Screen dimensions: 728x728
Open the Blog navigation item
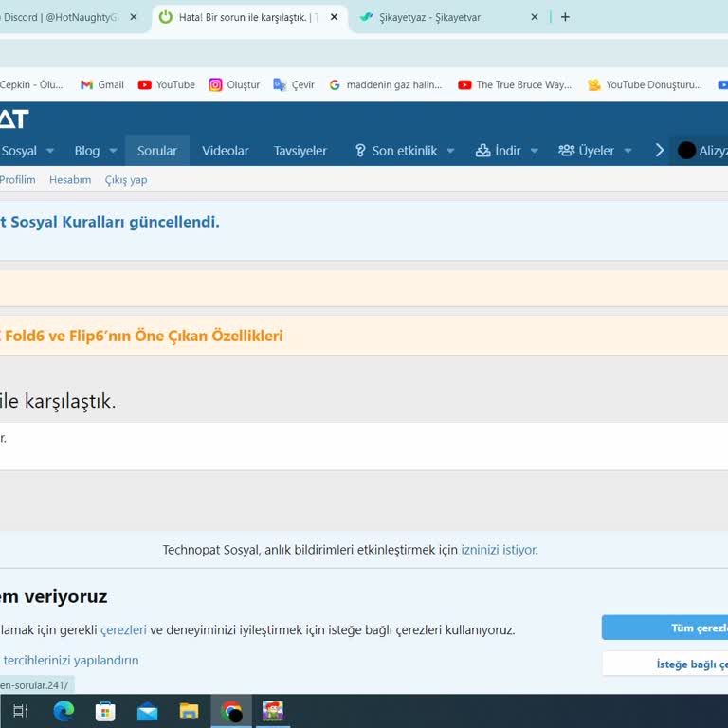coord(87,151)
